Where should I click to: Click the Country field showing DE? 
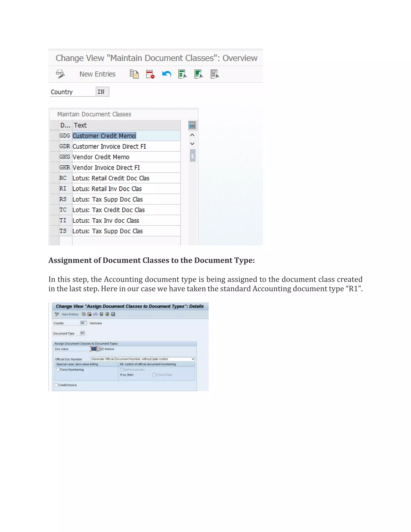pyautogui.click(x=83, y=323)
